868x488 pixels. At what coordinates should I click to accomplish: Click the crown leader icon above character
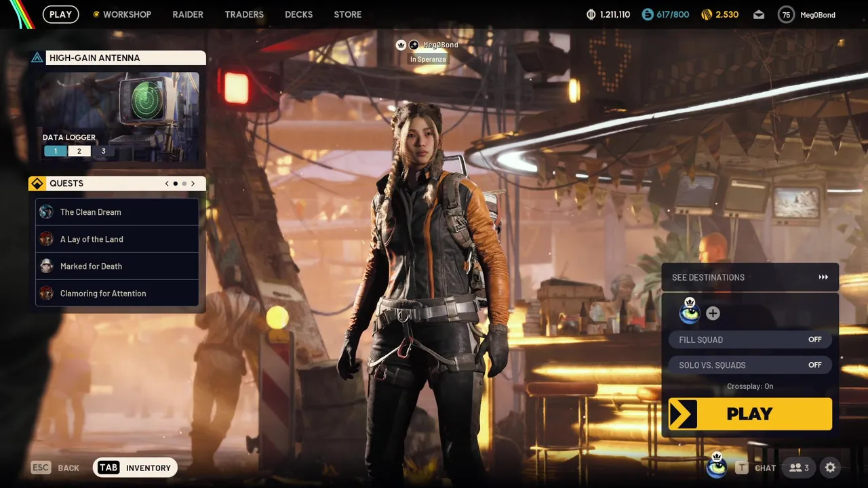(x=401, y=45)
